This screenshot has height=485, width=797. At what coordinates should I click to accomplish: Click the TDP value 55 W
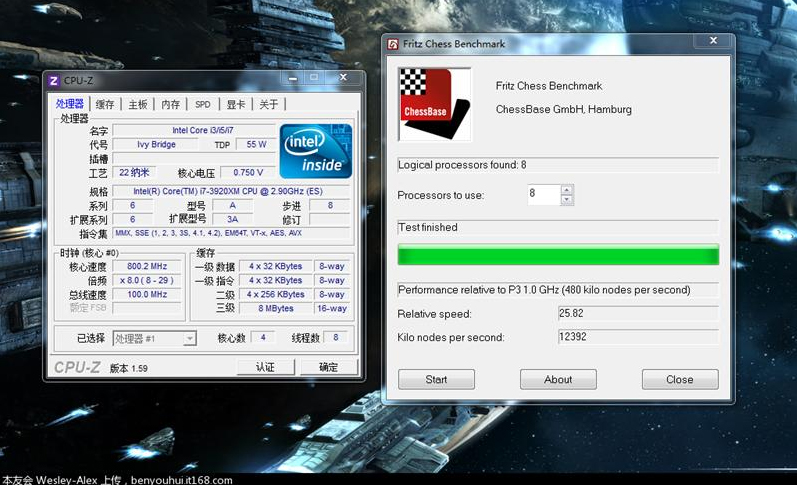[256, 144]
